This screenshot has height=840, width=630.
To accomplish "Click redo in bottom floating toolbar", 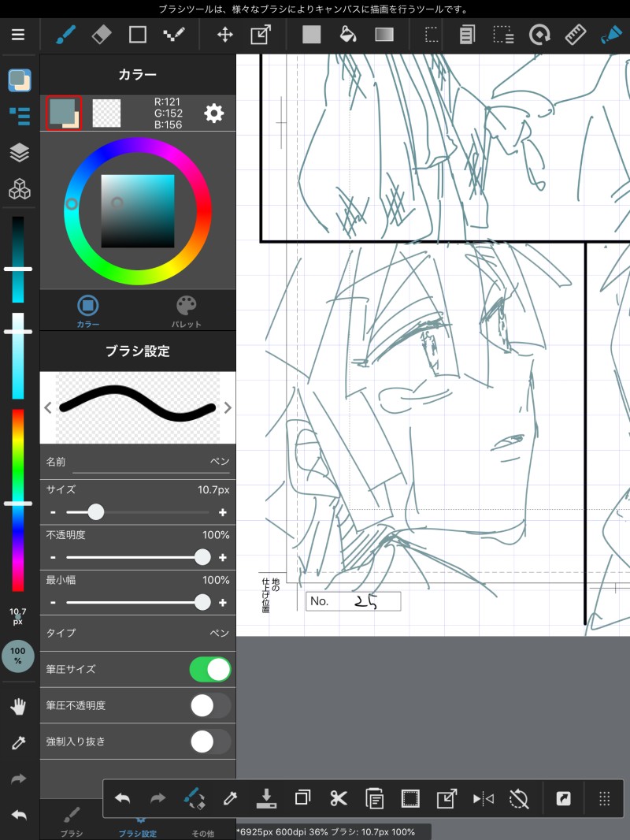I will (158, 799).
